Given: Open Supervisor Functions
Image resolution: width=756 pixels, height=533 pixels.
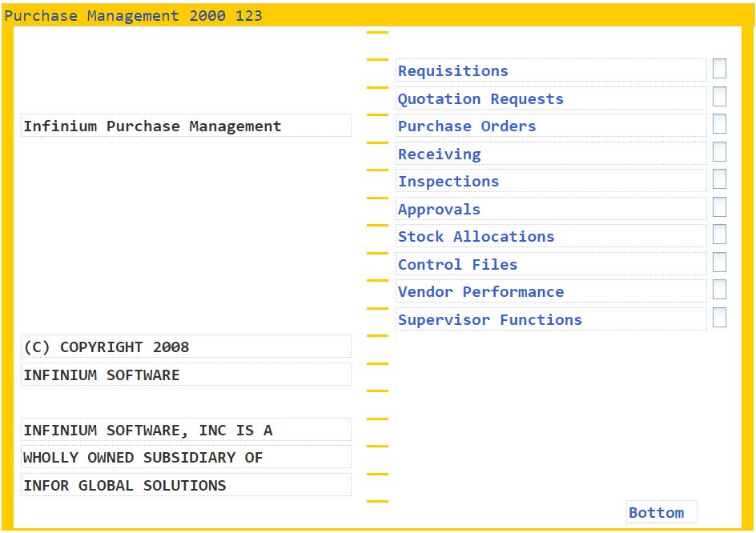Looking at the screenshot, I should [551, 320].
